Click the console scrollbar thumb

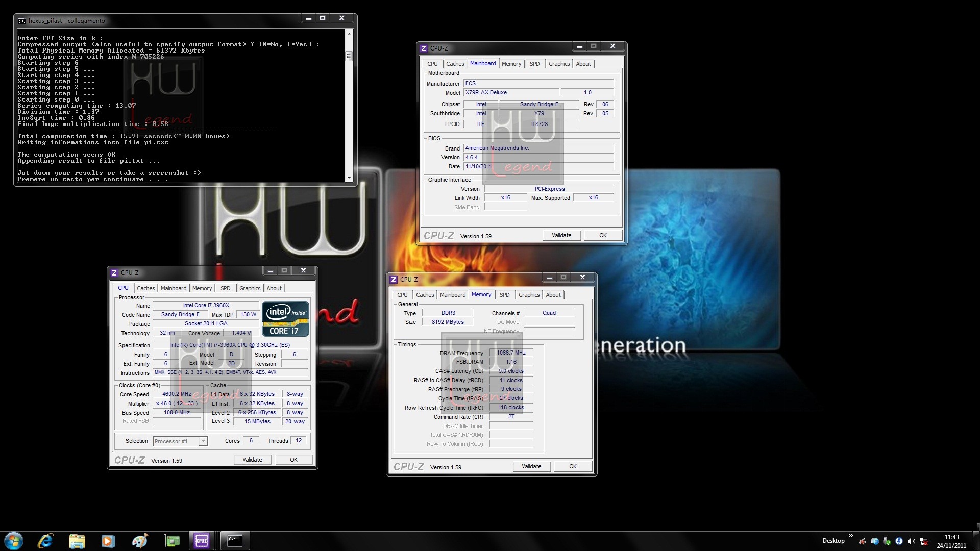coord(349,56)
